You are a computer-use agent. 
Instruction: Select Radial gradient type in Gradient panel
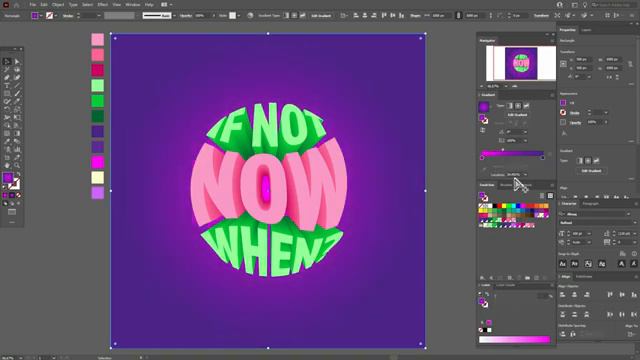point(518,106)
